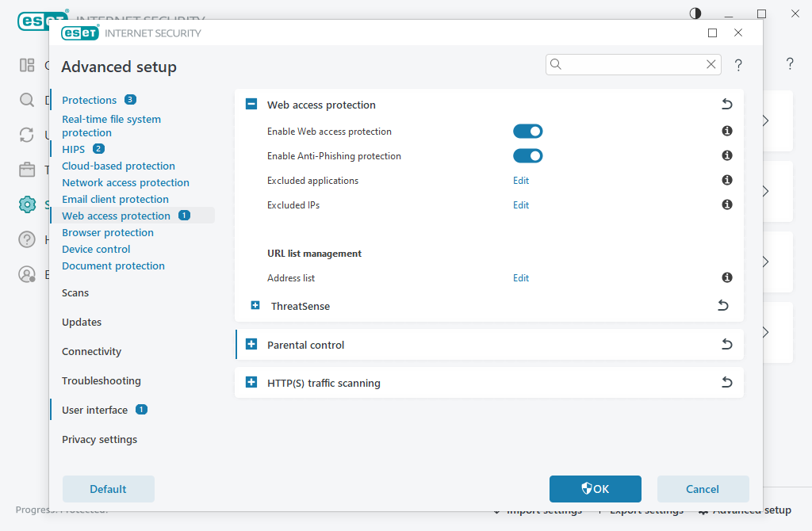Open Connectivity category
Screen dimensions: 812x531
pyautogui.click(x=91, y=351)
